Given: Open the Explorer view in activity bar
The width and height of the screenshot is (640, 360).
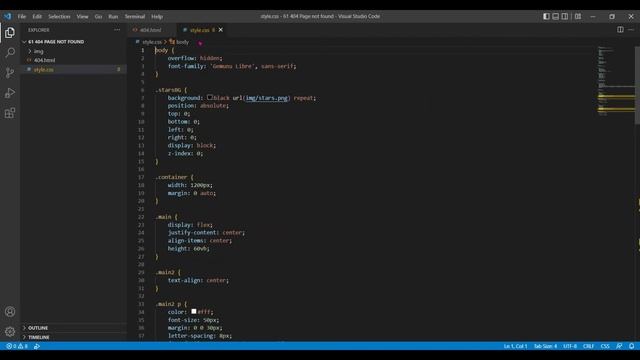Looking at the screenshot, I should pyautogui.click(x=10, y=33).
